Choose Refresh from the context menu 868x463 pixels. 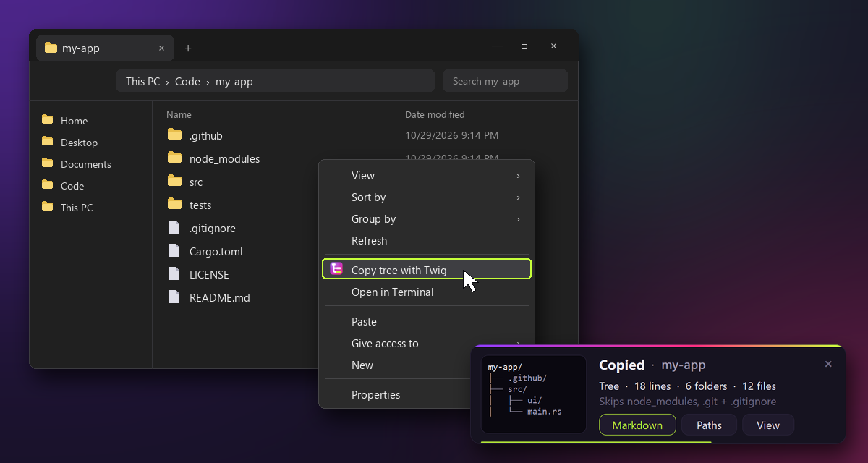click(427, 241)
